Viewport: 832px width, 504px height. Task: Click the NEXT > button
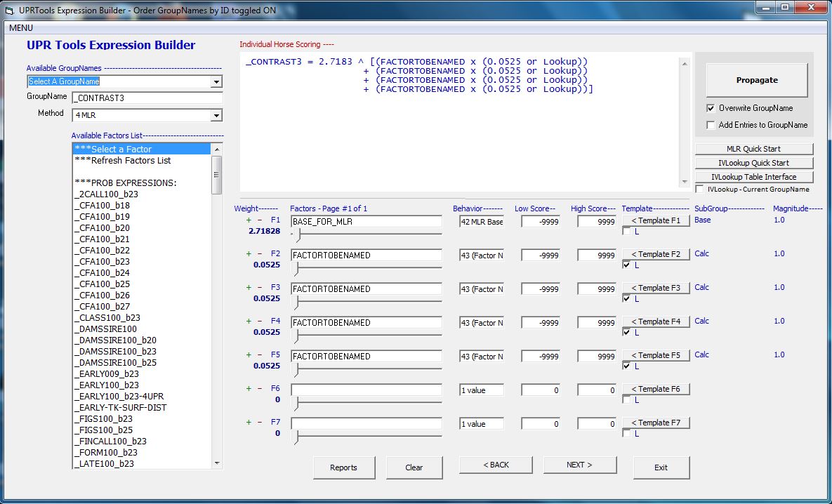point(579,465)
